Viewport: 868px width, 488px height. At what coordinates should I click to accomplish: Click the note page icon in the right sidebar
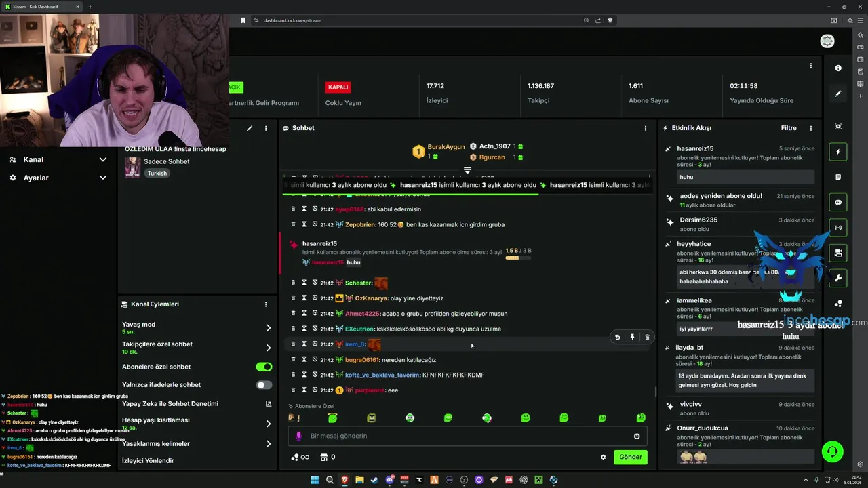[x=838, y=177]
